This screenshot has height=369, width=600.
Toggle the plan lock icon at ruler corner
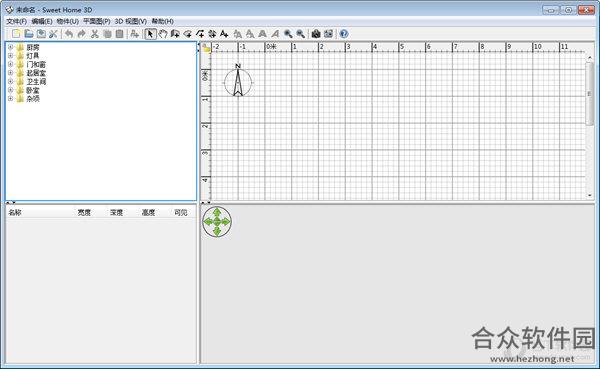click(206, 48)
